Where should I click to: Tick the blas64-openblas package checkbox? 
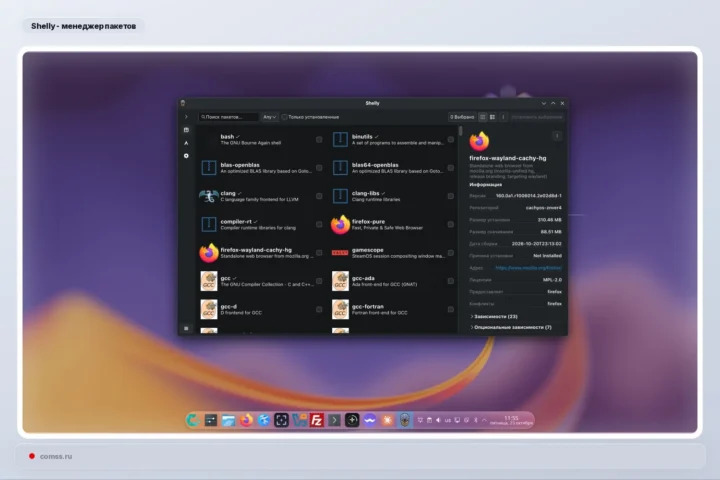[x=450, y=168]
